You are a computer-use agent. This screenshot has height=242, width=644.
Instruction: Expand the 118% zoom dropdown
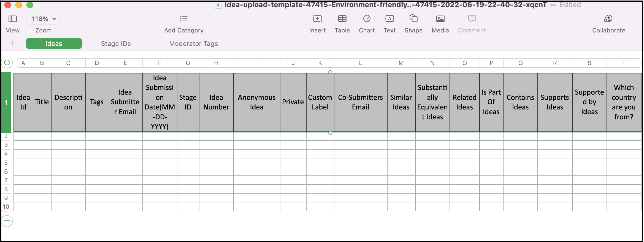pyautogui.click(x=44, y=19)
